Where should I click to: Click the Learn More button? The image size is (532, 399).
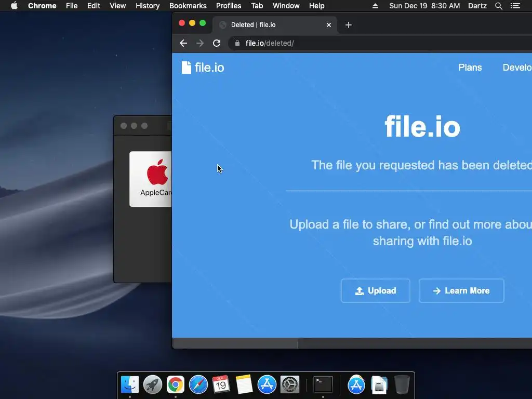pos(461,291)
